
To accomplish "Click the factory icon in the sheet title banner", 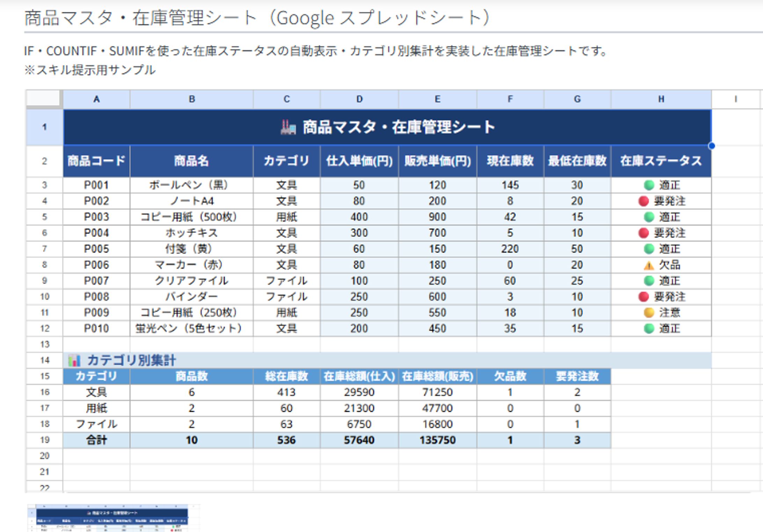I will (289, 127).
